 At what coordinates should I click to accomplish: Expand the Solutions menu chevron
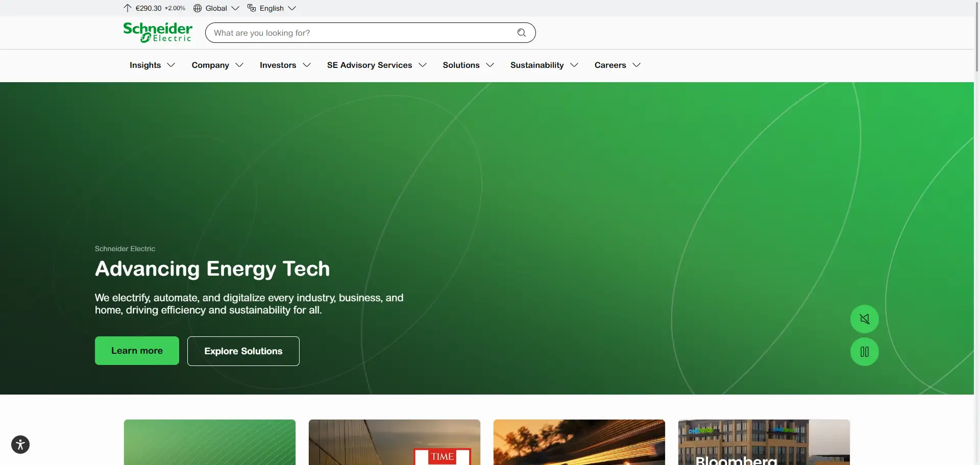490,65
